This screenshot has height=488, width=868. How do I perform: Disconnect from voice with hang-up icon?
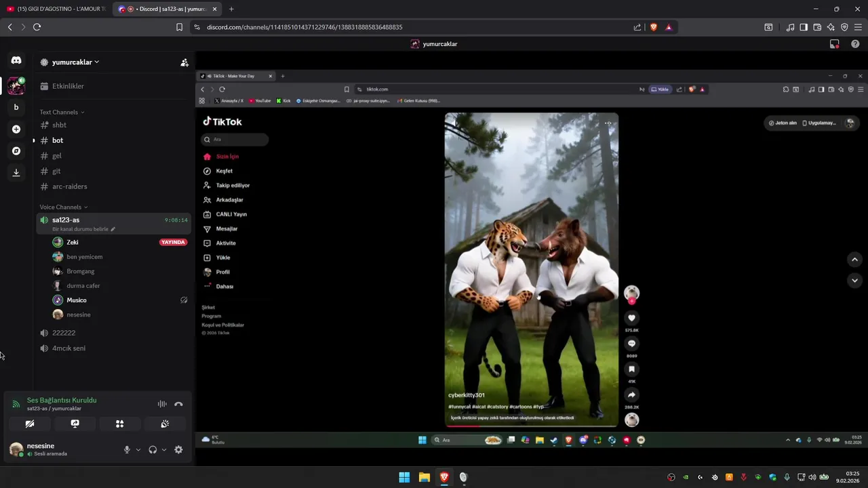click(178, 404)
